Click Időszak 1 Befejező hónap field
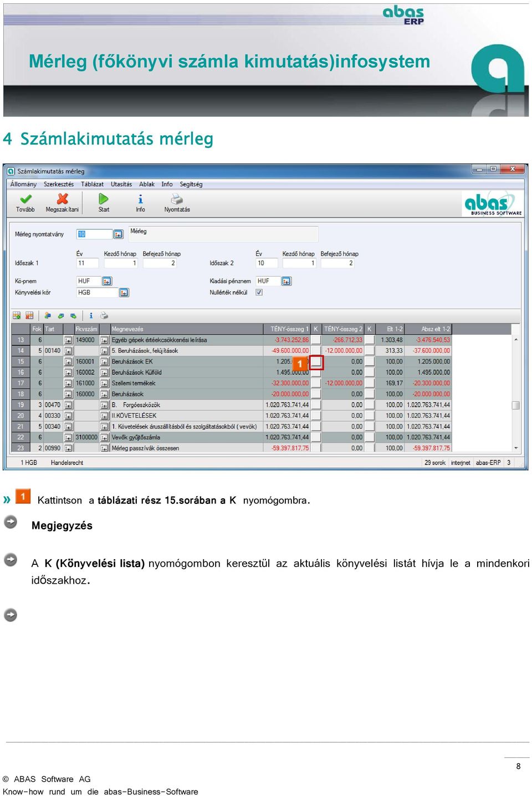 tap(160, 263)
